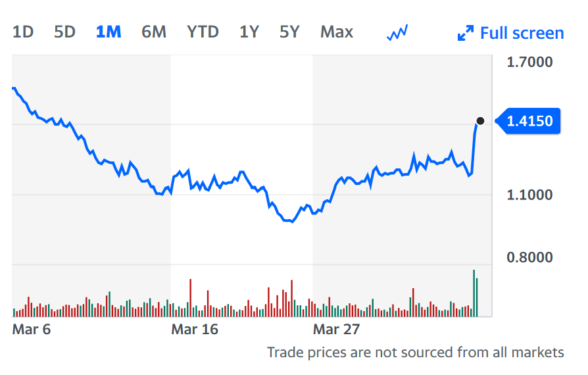The width and height of the screenshot is (588, 375).
Task: Click the Mar 16 date label
Action: pyautogui.click(x=194, y=329)
